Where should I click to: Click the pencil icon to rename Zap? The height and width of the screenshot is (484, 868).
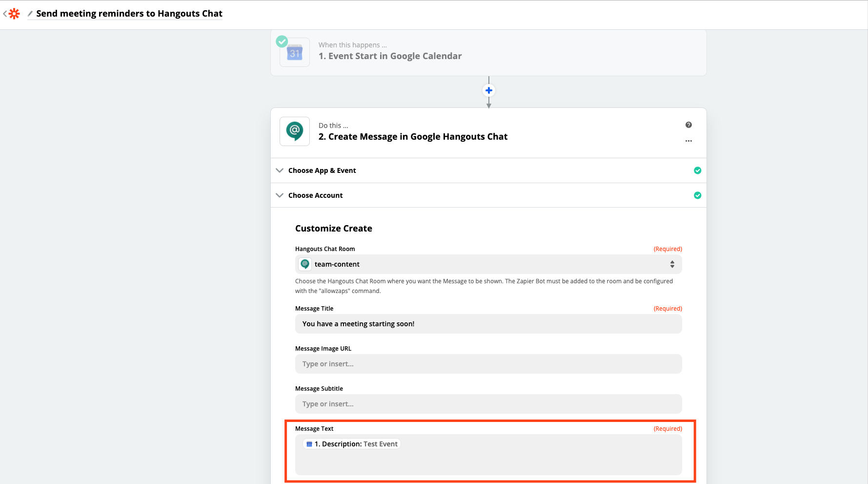pyautogui.click(x=30, y=14)
